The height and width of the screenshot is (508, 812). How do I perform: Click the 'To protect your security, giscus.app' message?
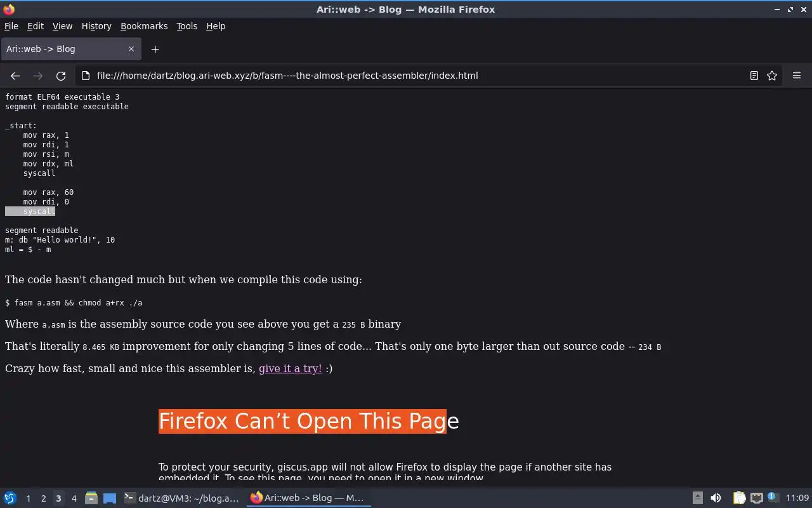click(385, 472)
